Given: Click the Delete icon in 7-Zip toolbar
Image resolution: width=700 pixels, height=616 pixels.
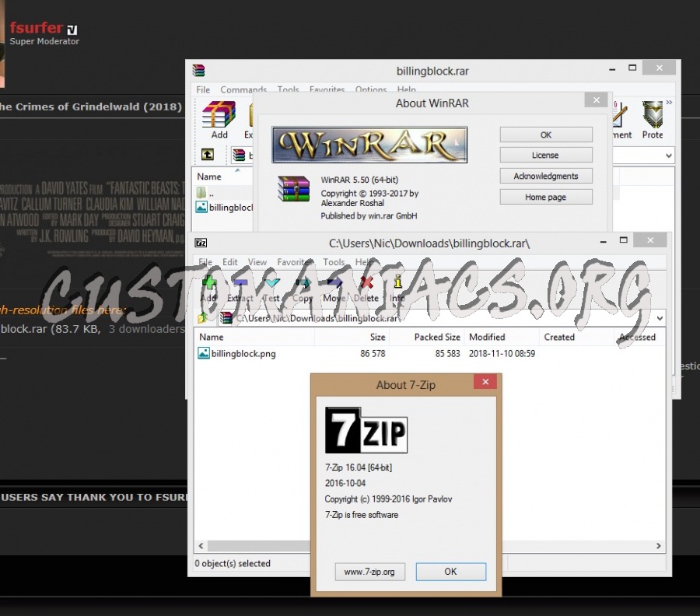Looking at the screenshot, I should click(x=366, y=283).
